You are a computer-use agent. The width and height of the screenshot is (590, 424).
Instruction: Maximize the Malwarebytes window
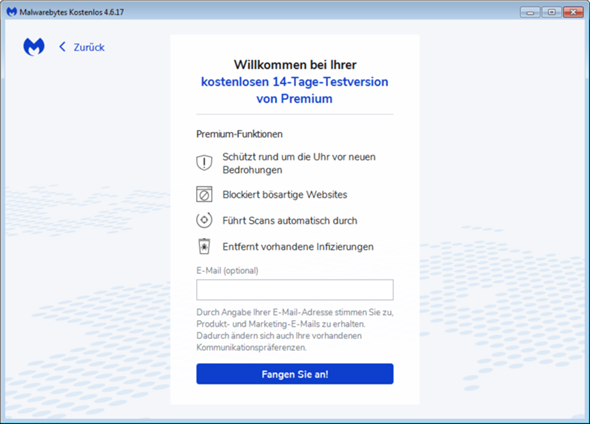552,12
